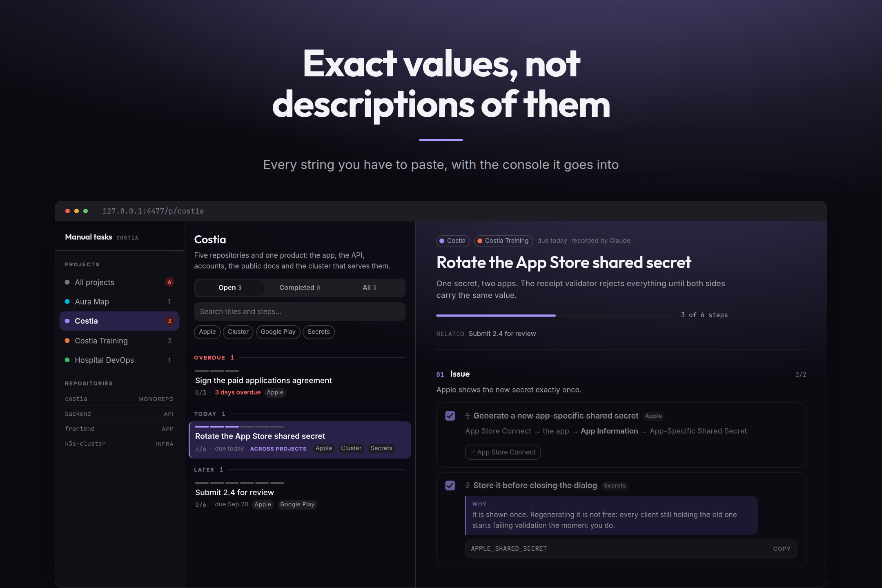This screenshot has width=882, height=588.
Task: Click the Secrets tag beside step 2
Action: point(615,486)
